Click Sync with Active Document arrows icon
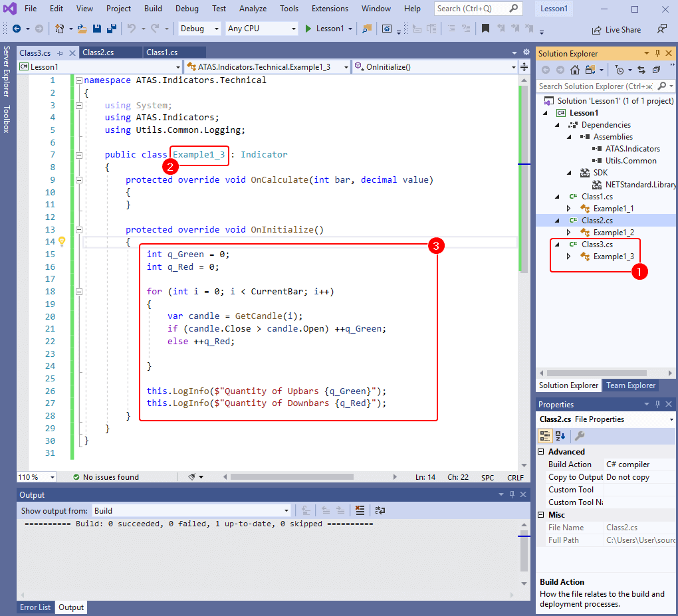The height and width of the screenshot is (616, 678). tap(641, 70)
